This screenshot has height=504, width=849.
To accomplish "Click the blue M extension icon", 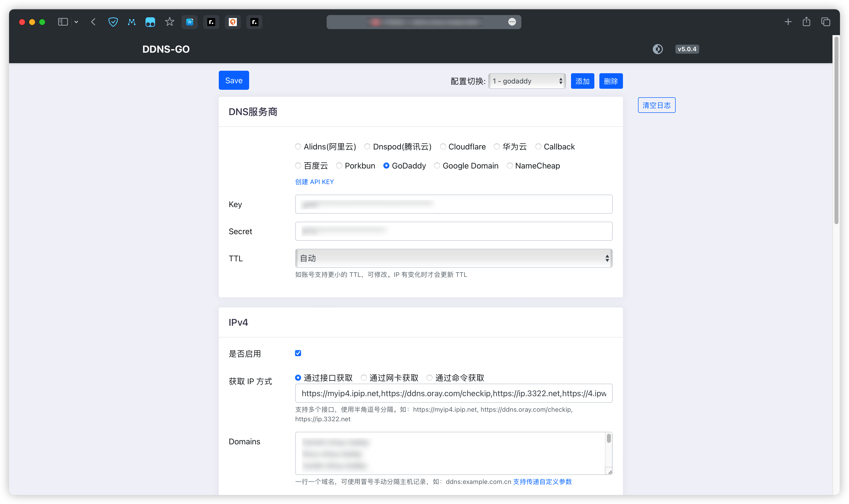I will (x=131, y=22).
